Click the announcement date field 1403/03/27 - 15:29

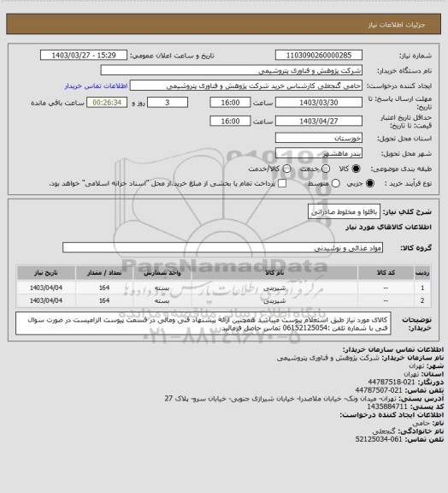click(84, 55)
